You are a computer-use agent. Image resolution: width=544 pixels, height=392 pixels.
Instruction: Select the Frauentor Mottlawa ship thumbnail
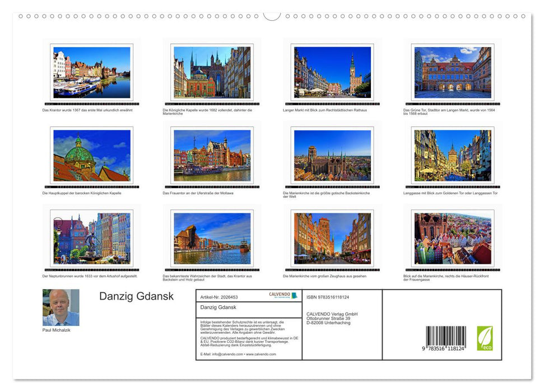211,155
